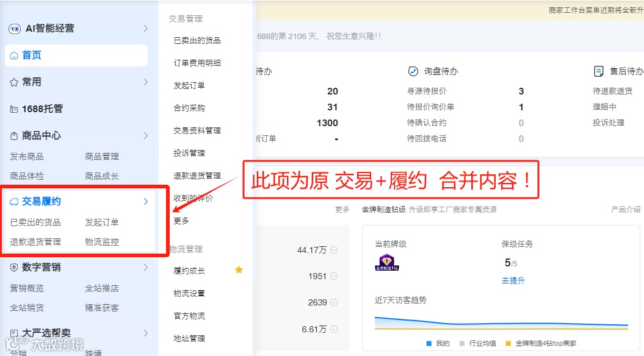Click 更多 link beside 金牌制造钻级
644x356 pixels.
(x=342, y=210)
